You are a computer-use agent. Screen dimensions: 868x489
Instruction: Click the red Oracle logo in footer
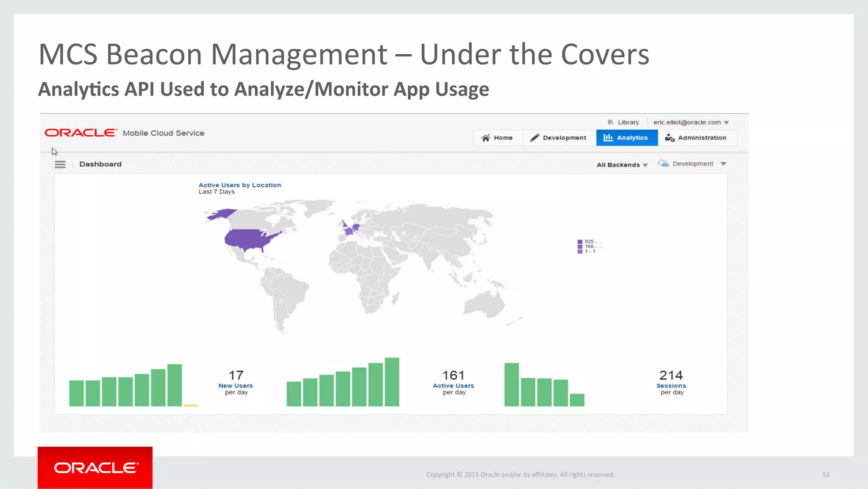point(95,468)
